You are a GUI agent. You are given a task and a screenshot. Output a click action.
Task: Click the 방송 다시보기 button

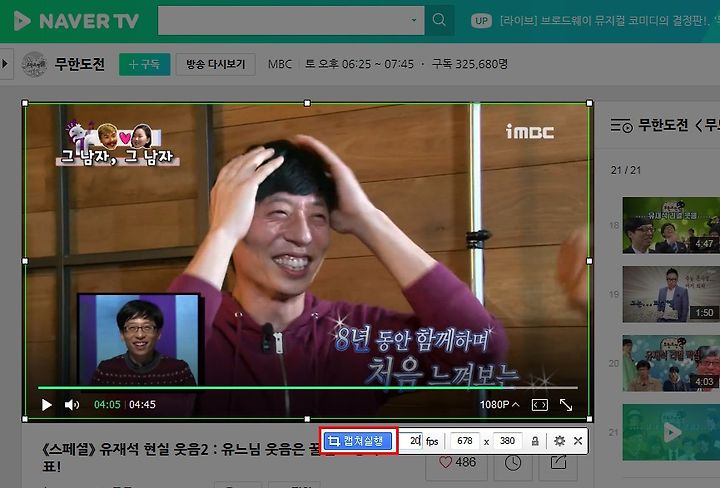coord(215,64)
